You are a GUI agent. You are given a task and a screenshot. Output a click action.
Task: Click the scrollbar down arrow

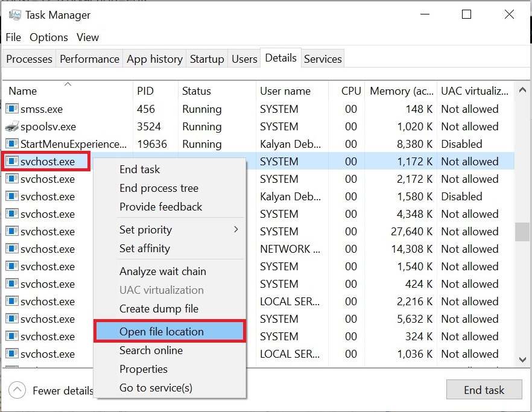point(522,359)
